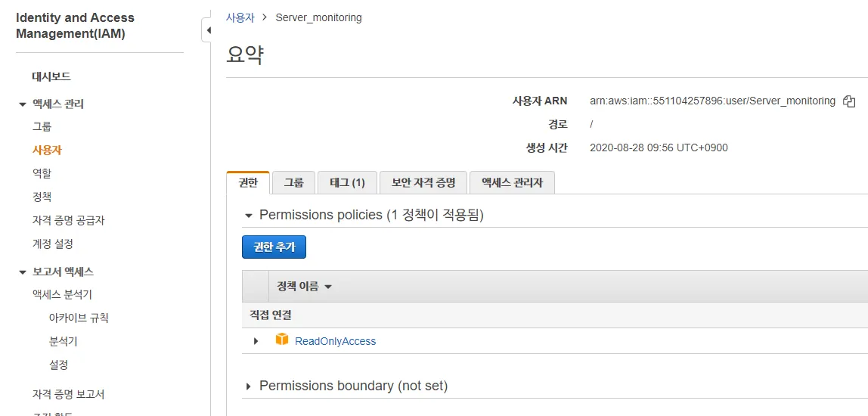The width and height of the screenshot is (868, 416).
Task: Collapse the 보고서 액세스 navigation group
Action: (x=23, y=272)
